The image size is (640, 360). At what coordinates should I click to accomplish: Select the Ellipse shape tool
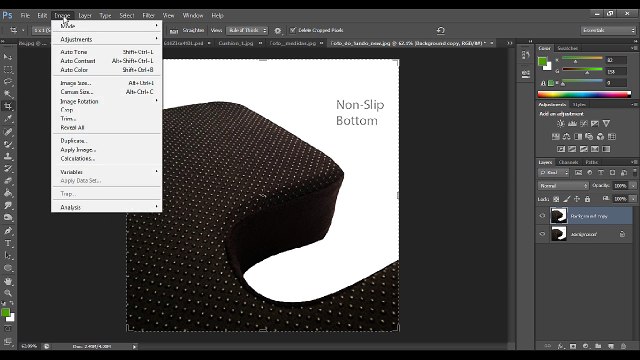click(8, 268)
